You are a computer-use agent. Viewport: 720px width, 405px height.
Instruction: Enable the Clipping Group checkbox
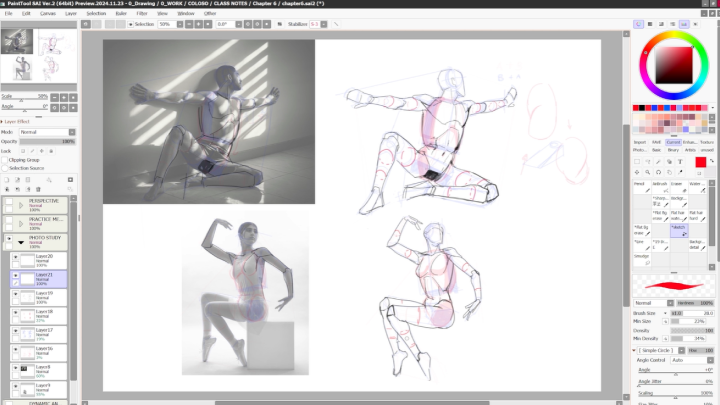pos(5,160)
